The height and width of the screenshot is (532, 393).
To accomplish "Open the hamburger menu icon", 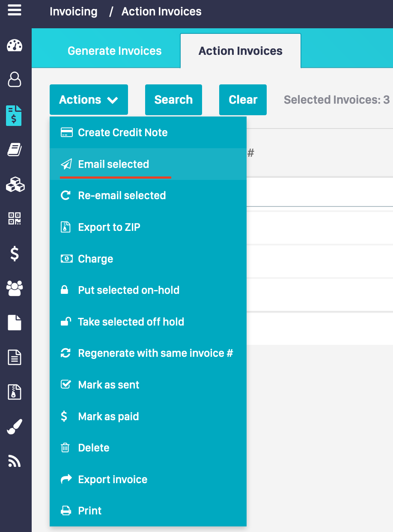I will tap(15, 10).
